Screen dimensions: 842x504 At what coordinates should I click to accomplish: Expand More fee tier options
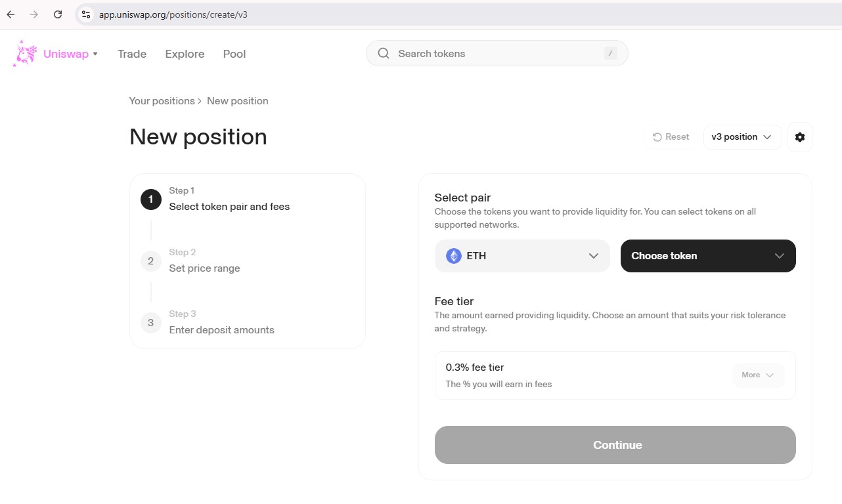coord(758,375)
